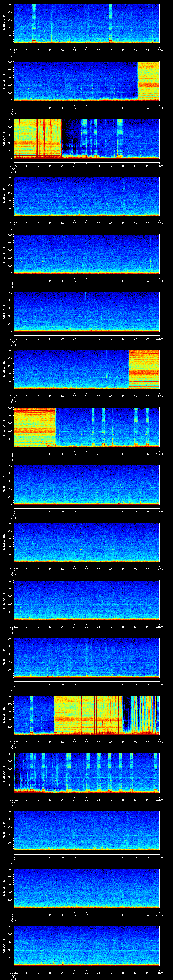Select the '17:00' end time label
The image size is (173, 980).
click(x=159, y=166)
